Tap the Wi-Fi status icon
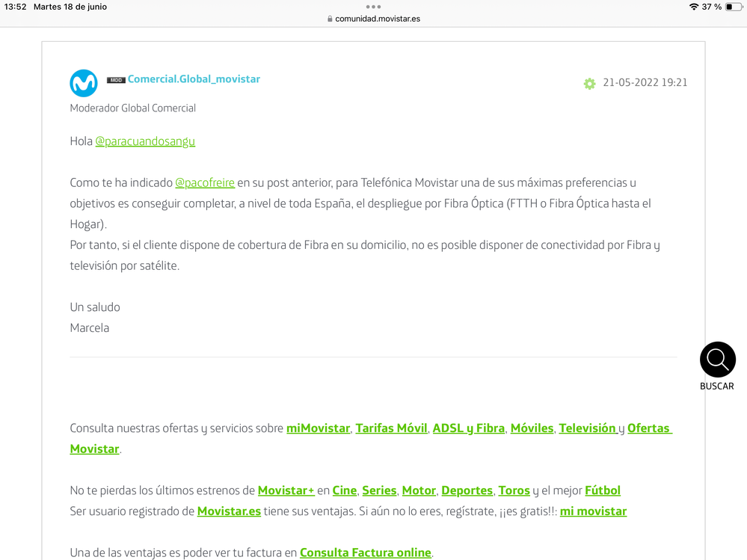The width and height of the screenshot is (747, 560). (x=693, y=7)
